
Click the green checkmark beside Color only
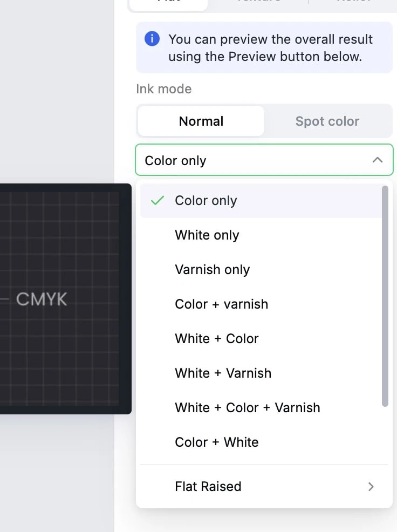[x=158, y=201]
